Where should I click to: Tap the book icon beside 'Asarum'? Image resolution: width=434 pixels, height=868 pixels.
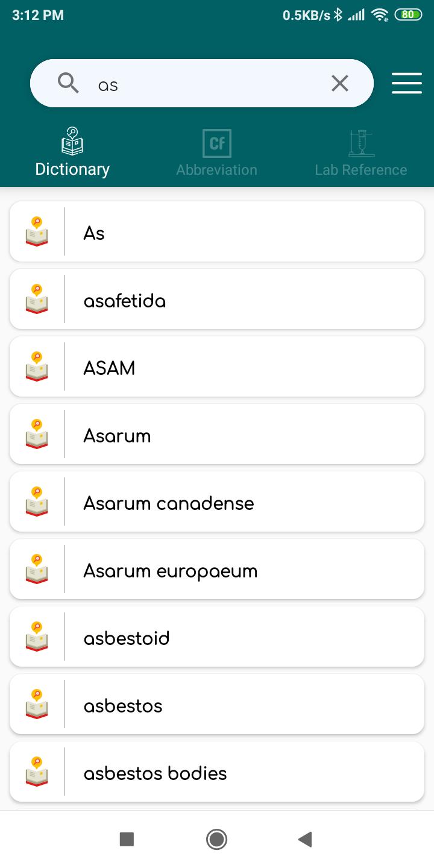pyautogui.click(x=37, y=434)
